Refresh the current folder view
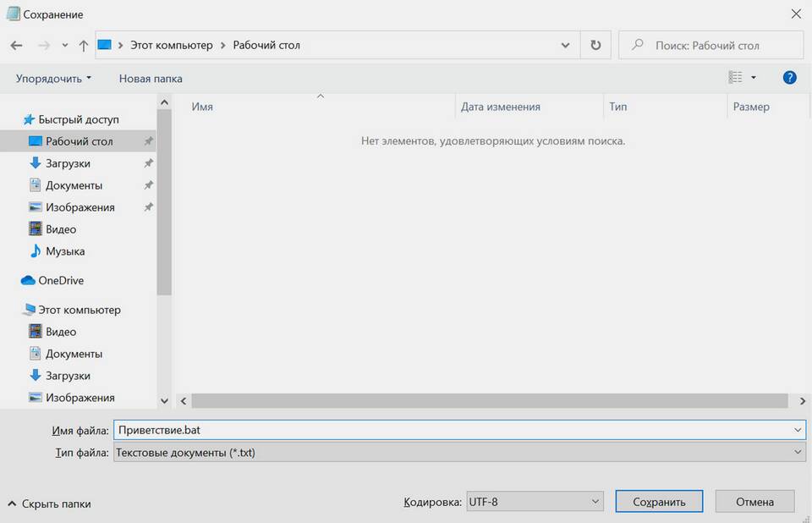Screen dimensions: 812x523 tap(595, 45)
